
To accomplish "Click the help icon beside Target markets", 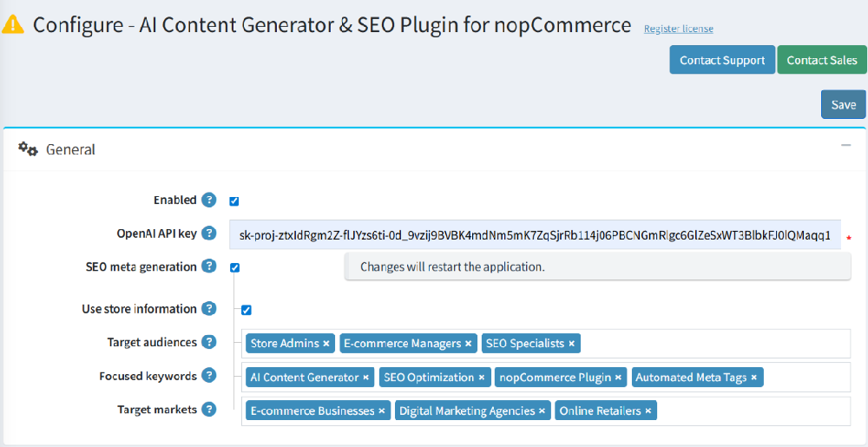I will coord(208,410).
